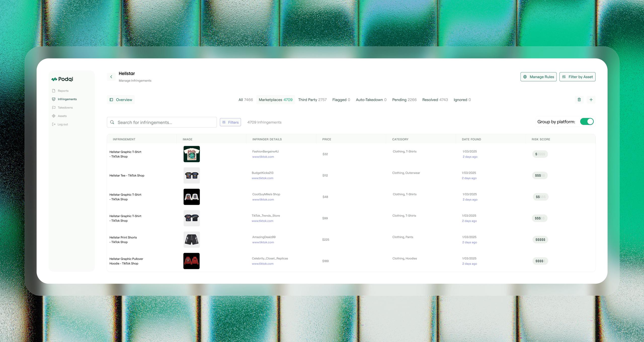
Task: Open the Filter by Asset menu
Action: 577,77
